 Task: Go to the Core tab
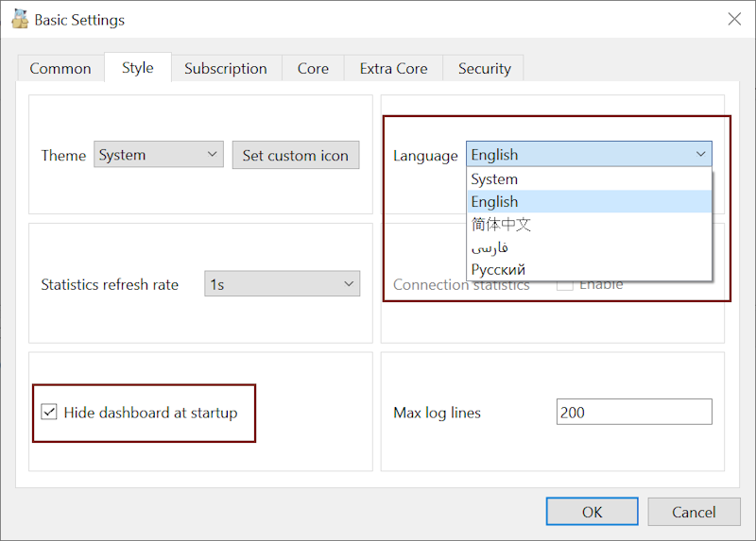pyautogui.click(x=313, y=68)
